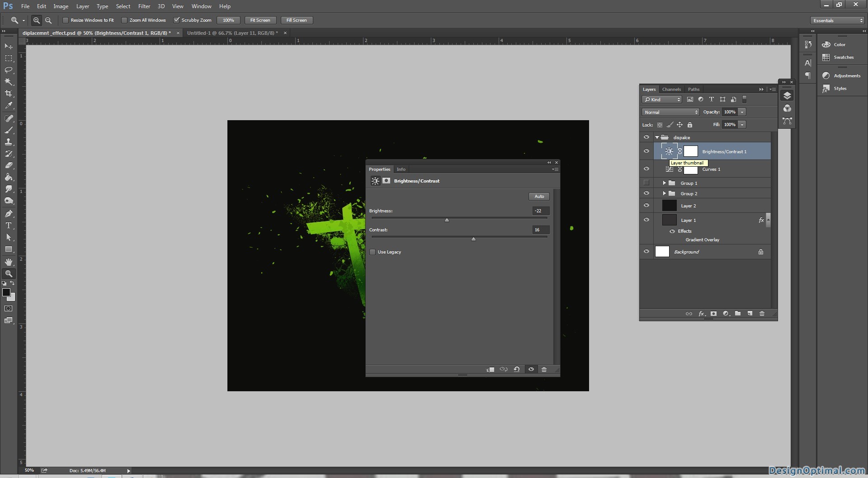
Task: Open Essentials workspace dropdown
Action: (x=837, y=20)
